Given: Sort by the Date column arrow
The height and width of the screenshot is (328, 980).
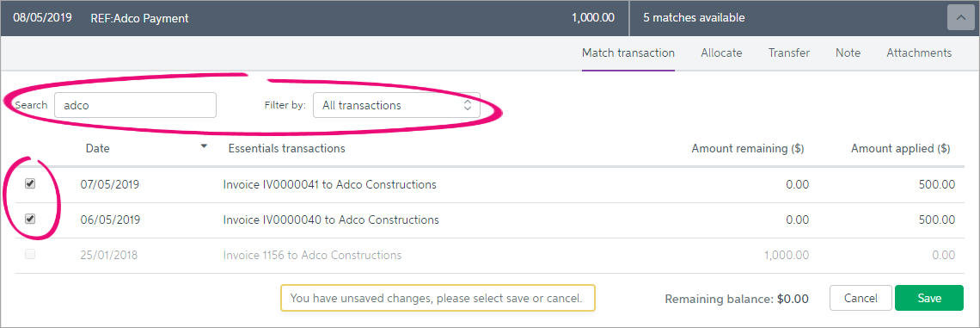Looking at the screenshot, I should (204, 146).
